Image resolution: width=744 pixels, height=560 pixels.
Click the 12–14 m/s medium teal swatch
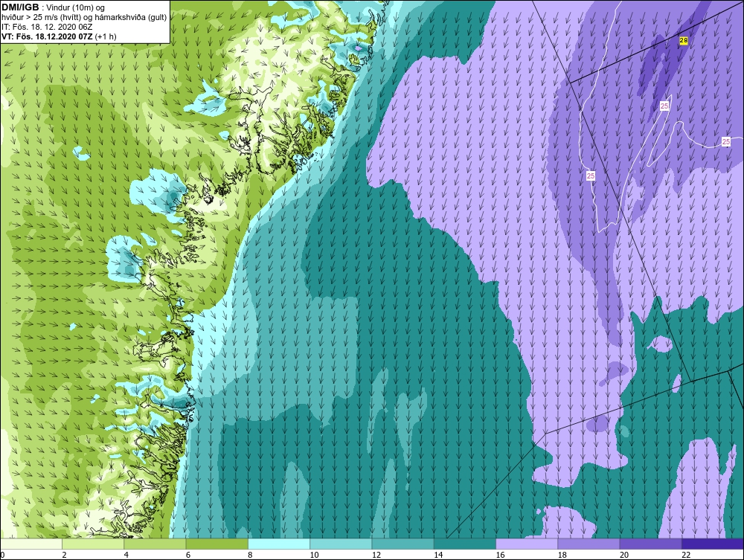click(x=403, y=544)
